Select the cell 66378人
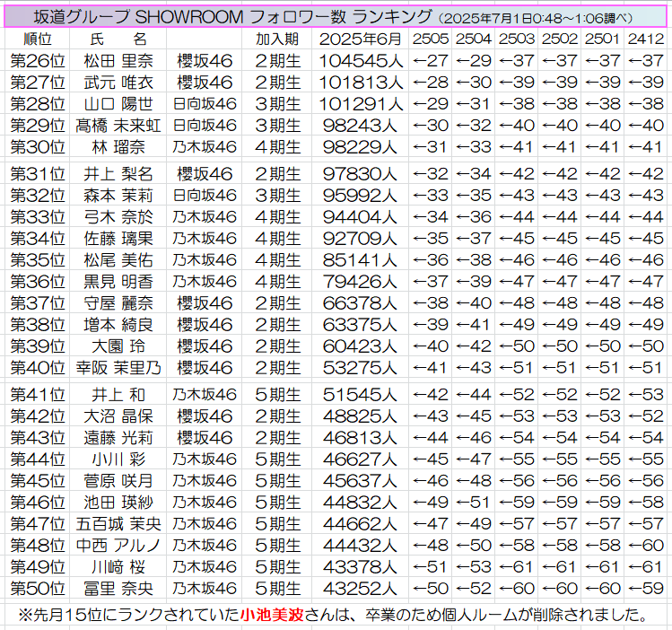Image resolution: width=672 pixels, height=630 pixels. pos(360,303)
